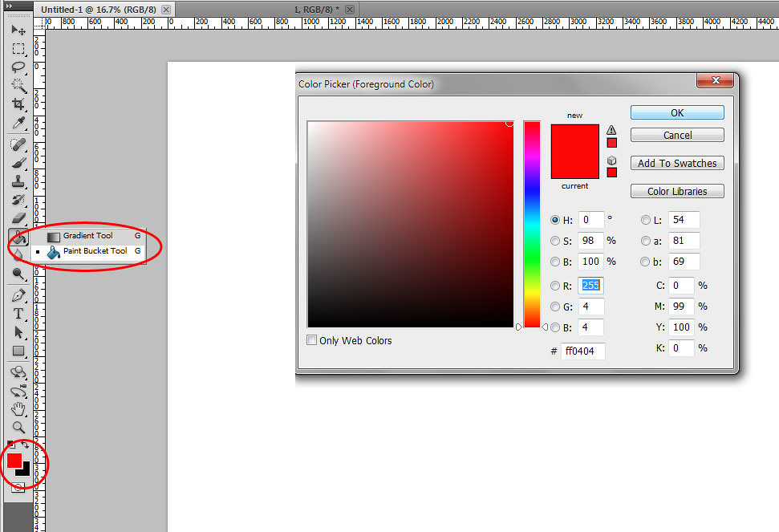Select the L lightness radio button
This screenshot has height=532, width=779.
[x=646, y=220]
